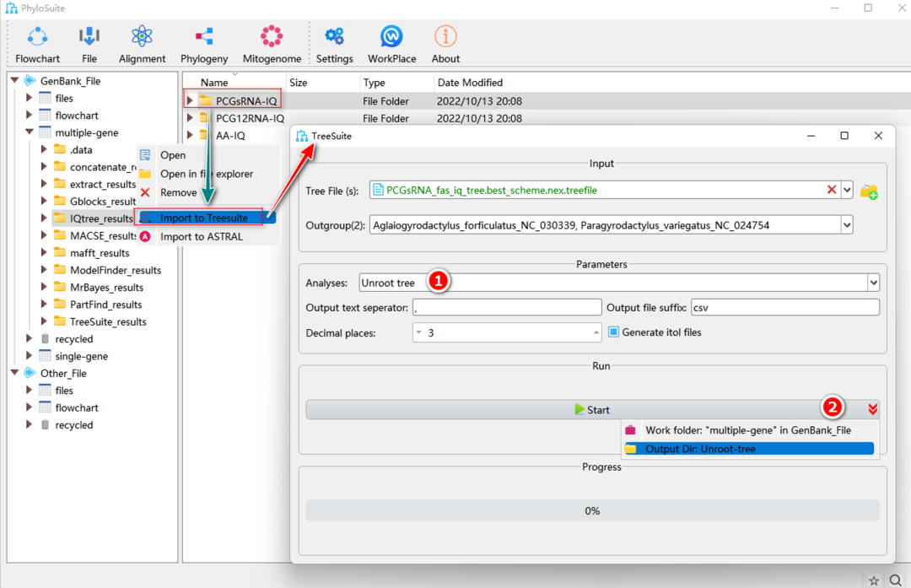Collapse the GenBank_File tree node
The width and height of the screenshot is (911, 588).
tap(15, 81)
